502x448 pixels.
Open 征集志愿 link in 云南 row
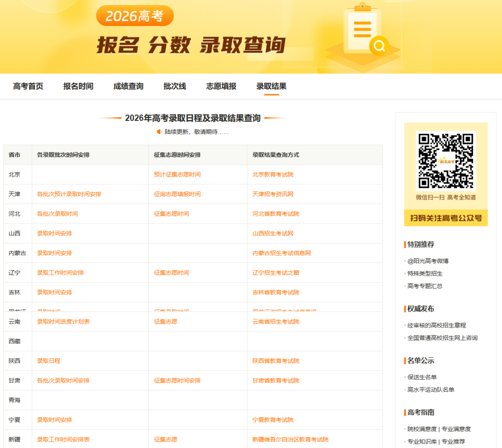coord(165,322)
